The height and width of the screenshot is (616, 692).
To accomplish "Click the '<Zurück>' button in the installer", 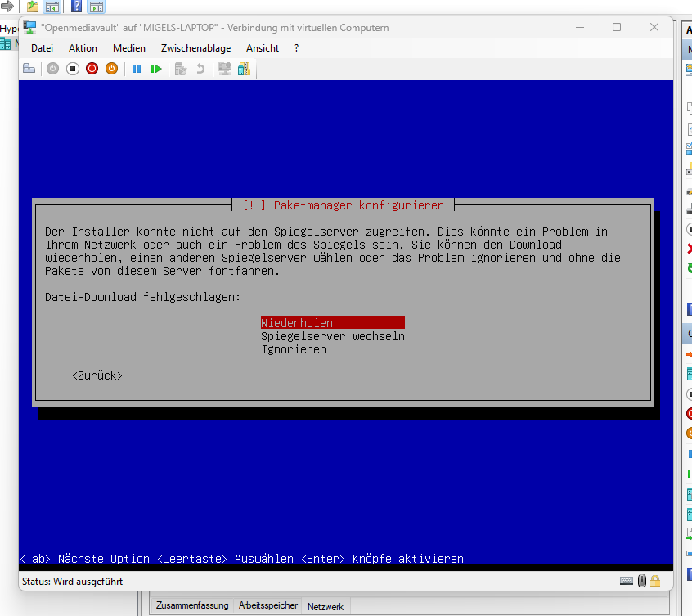I will point(97,375).
